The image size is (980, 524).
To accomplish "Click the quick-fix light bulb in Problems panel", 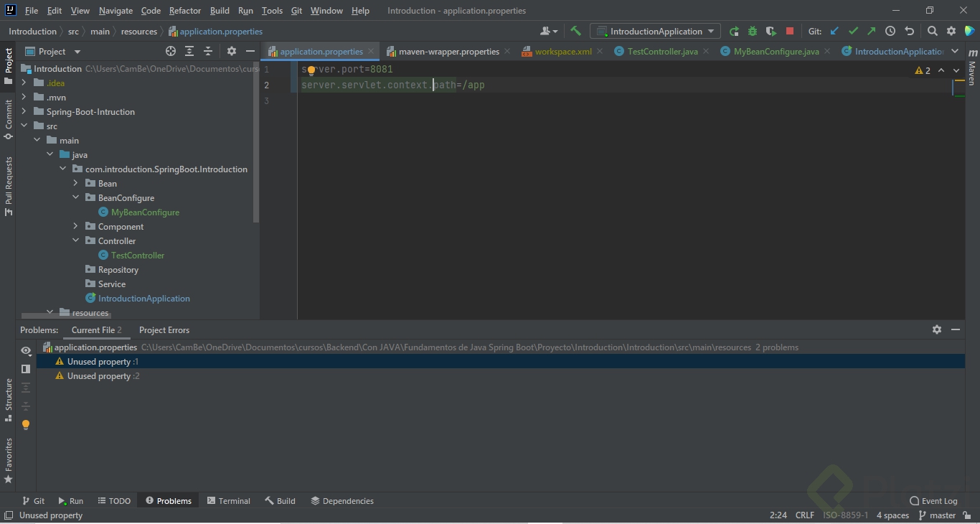I will [26, 425].
